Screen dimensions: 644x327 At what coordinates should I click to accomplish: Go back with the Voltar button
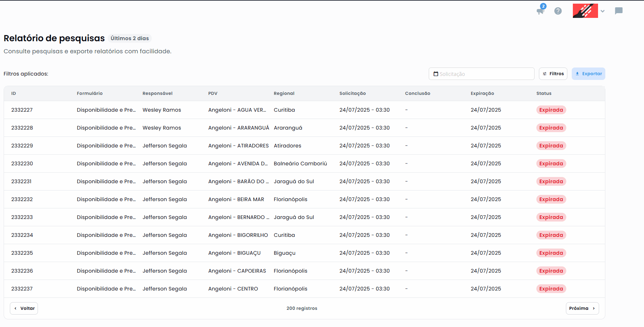point(24,308)
